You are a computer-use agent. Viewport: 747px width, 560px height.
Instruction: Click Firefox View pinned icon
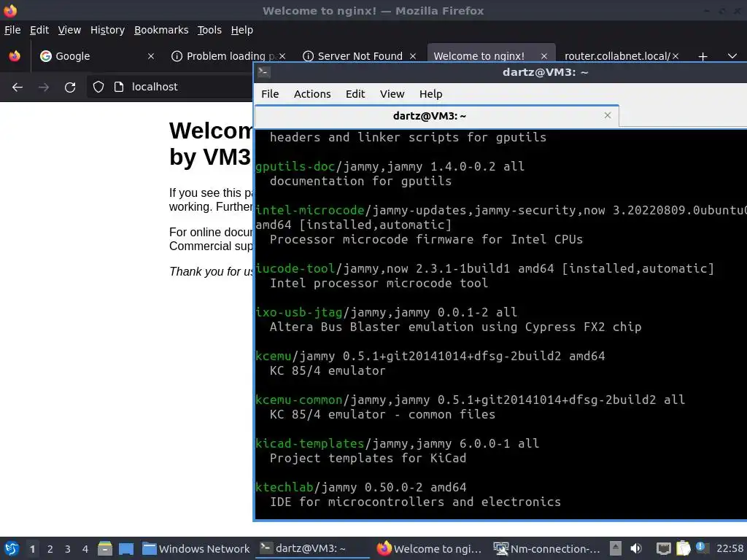coord(15,56)
